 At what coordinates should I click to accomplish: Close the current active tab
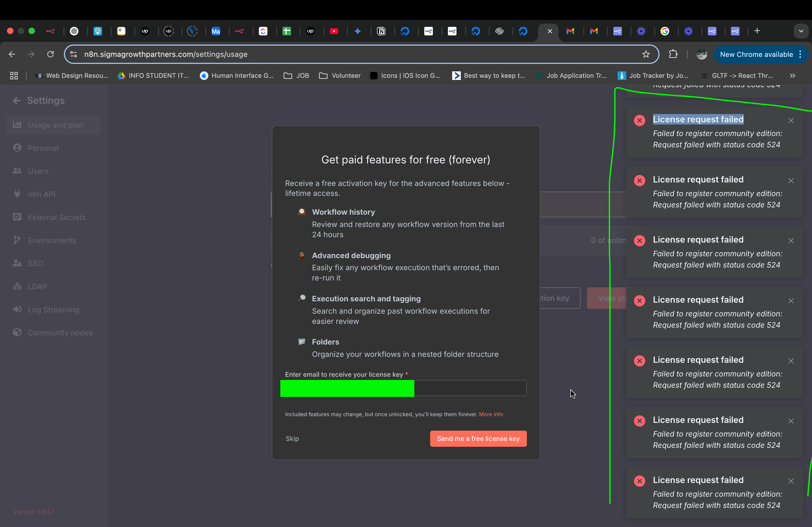(x=550, y=31)
